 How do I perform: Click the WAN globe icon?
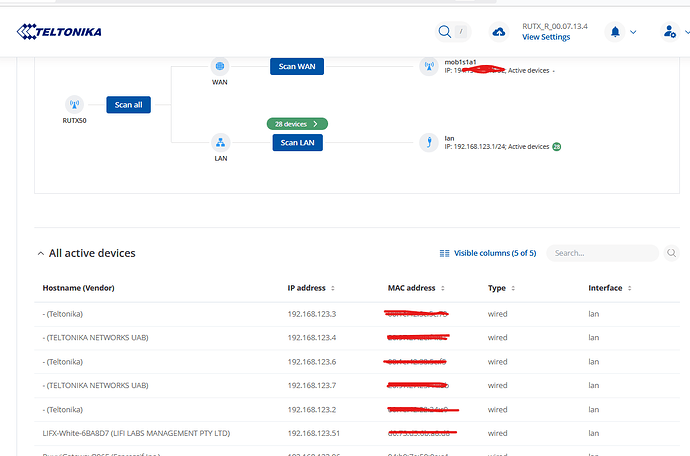(220, 66)
